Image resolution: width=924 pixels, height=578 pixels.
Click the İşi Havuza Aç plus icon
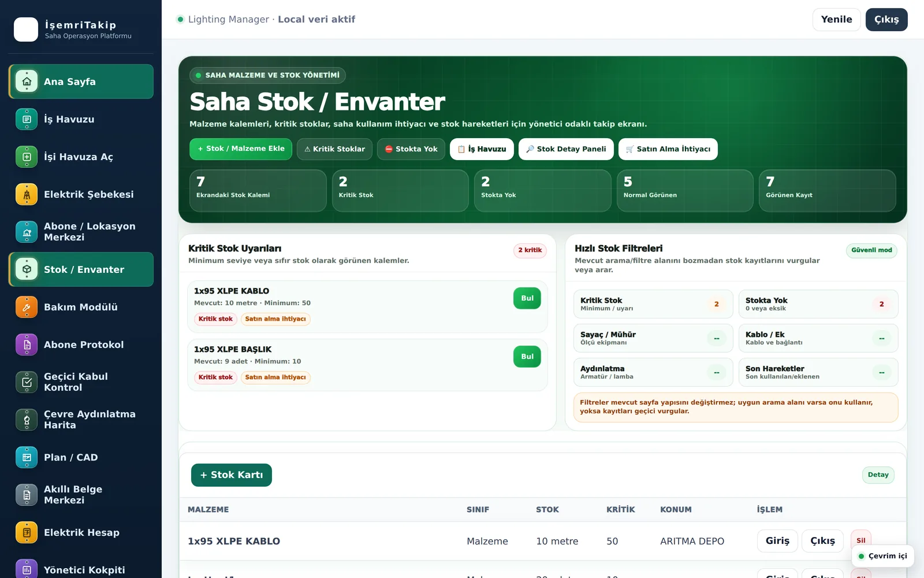click(27, 157)
